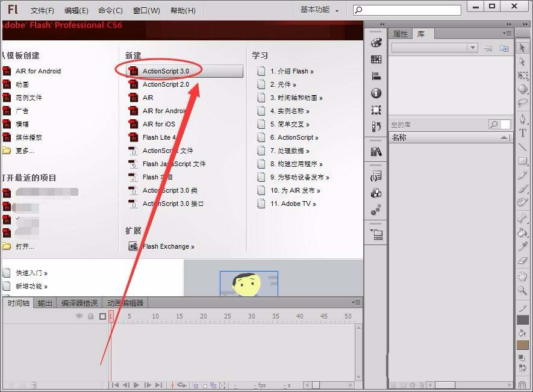
Task: Open the library document dropdown
Action: (x=435, y=48)
